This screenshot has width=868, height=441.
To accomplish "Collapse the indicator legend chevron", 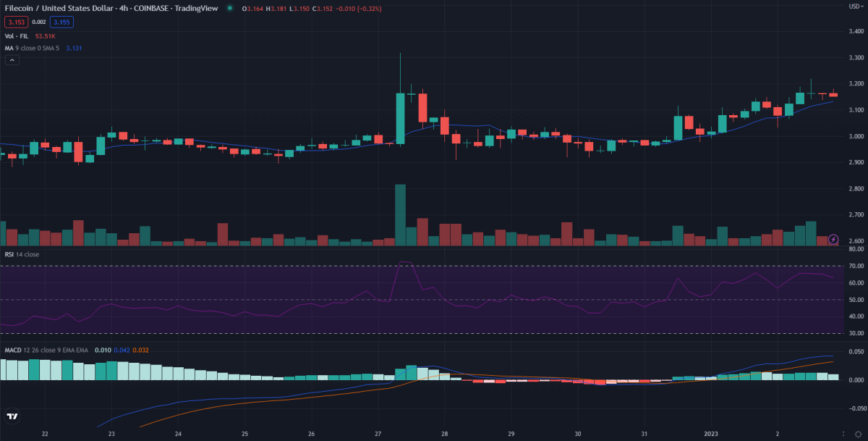I will [x=12, y=62].
